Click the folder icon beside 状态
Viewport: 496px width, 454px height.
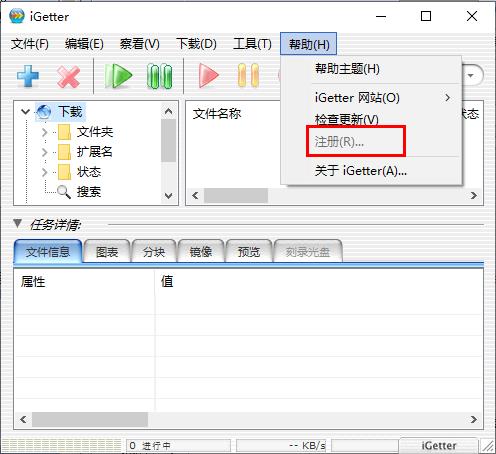[x=64, y=172]
